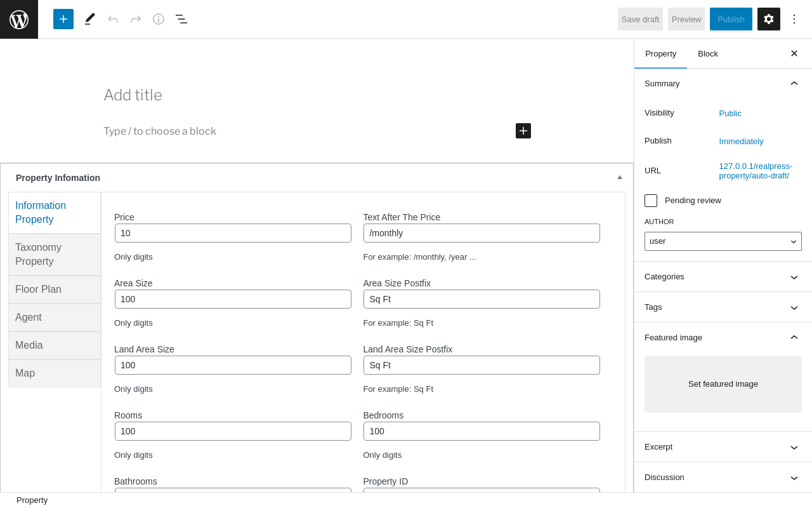The width and height of the screenshot is (812, 508).
Task: Click the WordPress logo icon
Action: (19, 19)
